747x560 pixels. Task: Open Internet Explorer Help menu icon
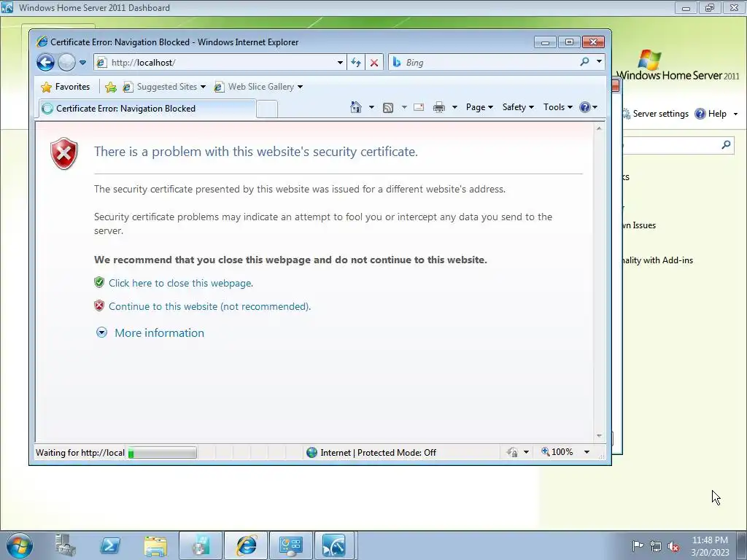click(588, 107)
